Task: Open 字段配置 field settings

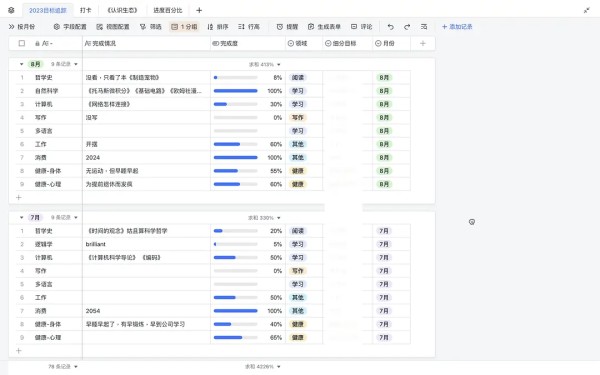Action: pyautogui.click(x=70, y=27)
